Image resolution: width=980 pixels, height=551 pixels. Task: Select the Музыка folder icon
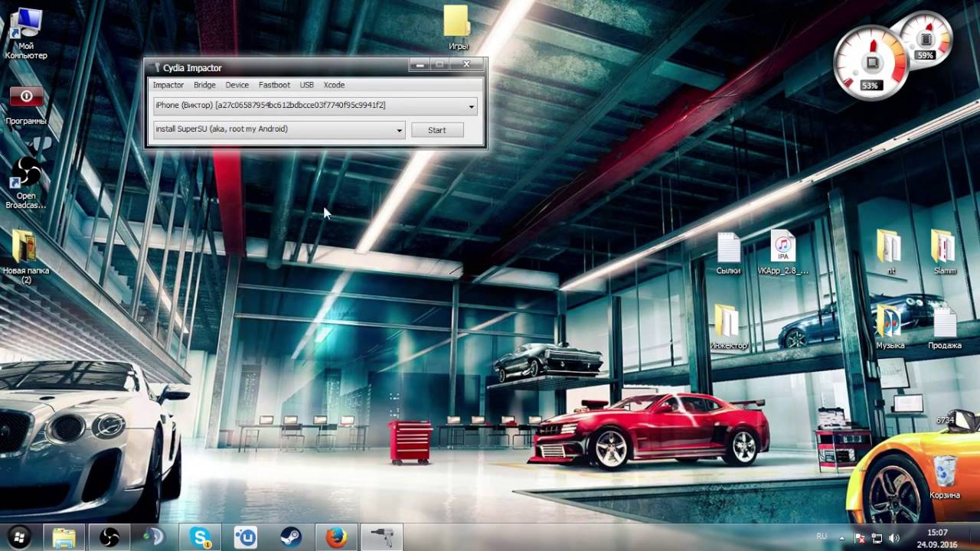click(x=890, y=328)
